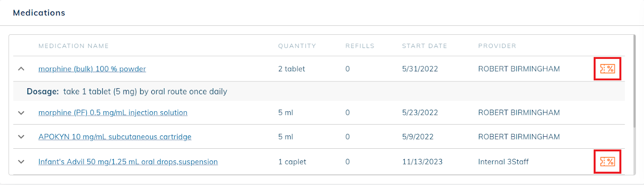Click the 5/31/2022 start date cell
The height and width of the screenshot is (185, 644).
(420, 69)
